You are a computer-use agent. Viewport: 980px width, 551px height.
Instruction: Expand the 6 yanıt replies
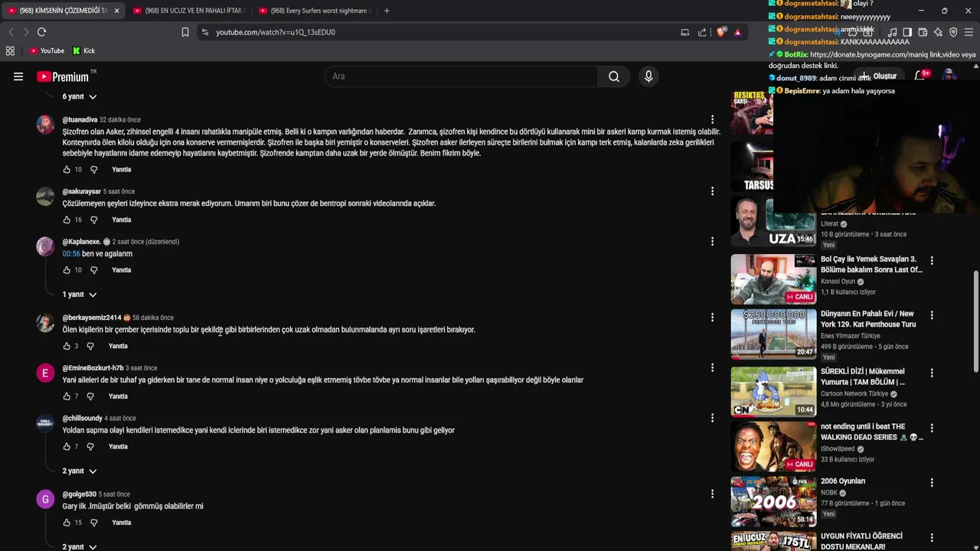[80, 96]
